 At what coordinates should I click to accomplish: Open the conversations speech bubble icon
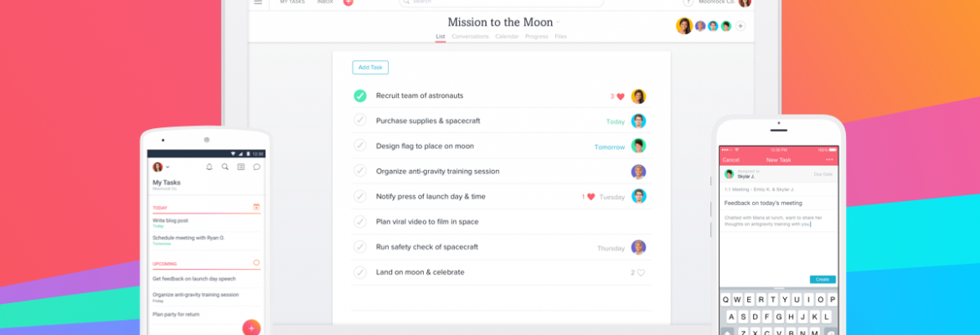[256, 167]
